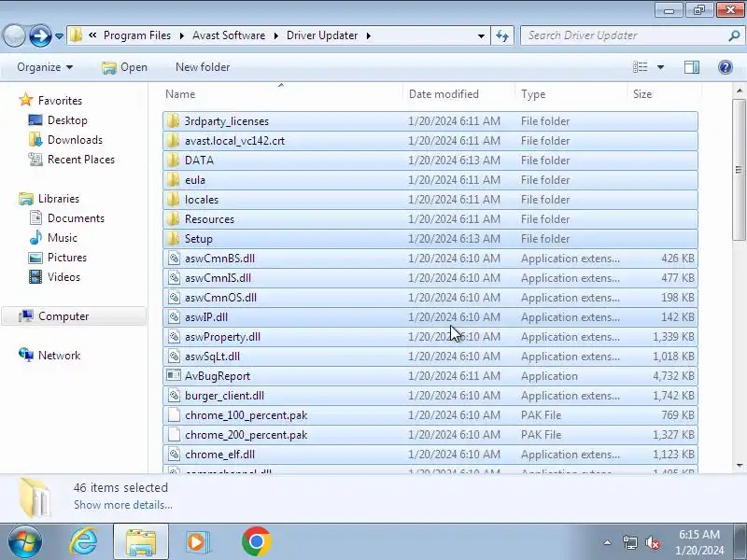Click the aswCmnBS.dll file icon

[174, 259]
